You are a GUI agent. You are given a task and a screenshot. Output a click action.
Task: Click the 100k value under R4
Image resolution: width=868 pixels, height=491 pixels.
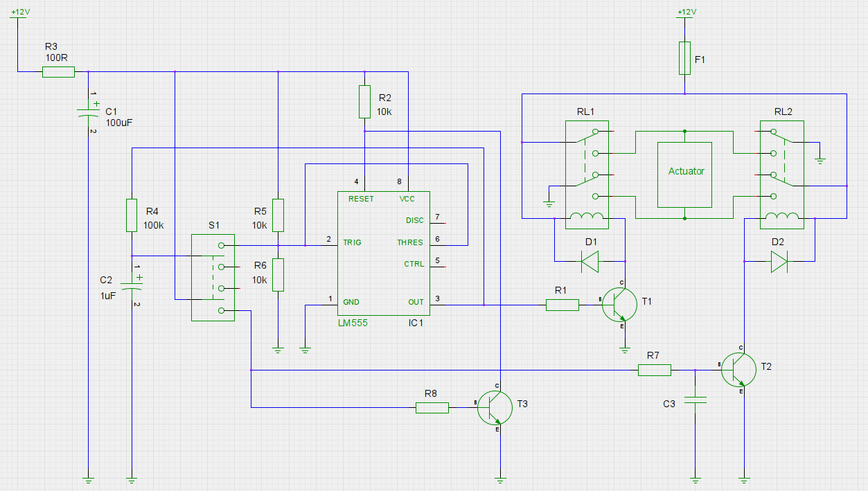154,225
